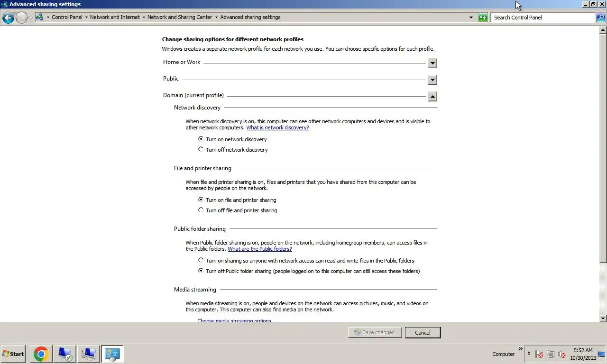Image resolution: width=607 pixels, height=364 pixels.
Task: Click the 'Network discovery' section heading
Action: [x=197, y=108]
